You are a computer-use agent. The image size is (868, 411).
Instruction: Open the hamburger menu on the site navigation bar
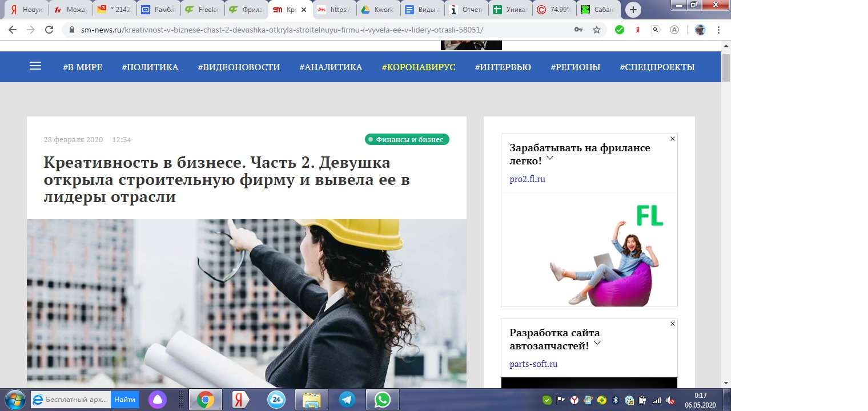click(35, 66)
